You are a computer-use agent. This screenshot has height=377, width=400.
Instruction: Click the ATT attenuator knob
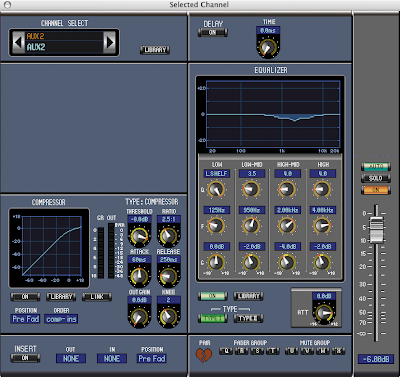324,313
